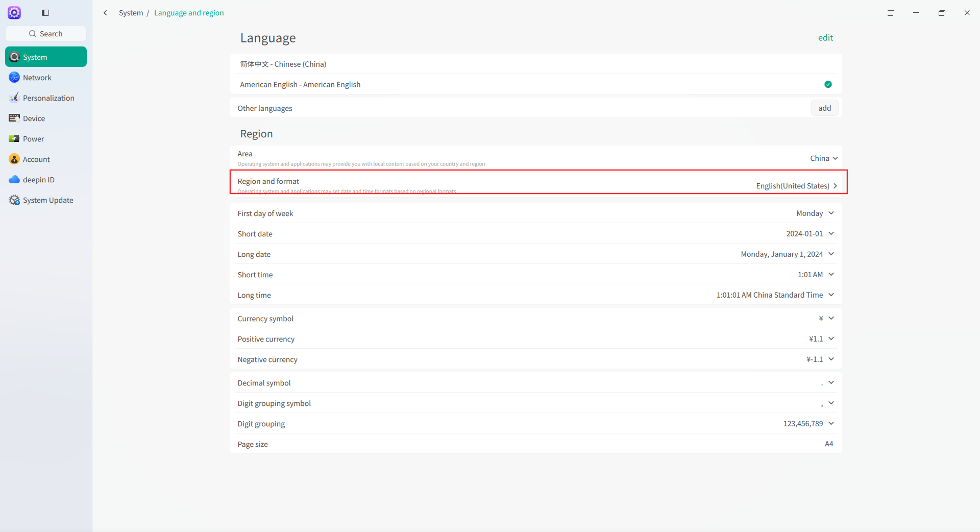Click Language and region breadcrumb
Image resolution: width=980 pixels, height=532 pixels.
coord(189,13)
